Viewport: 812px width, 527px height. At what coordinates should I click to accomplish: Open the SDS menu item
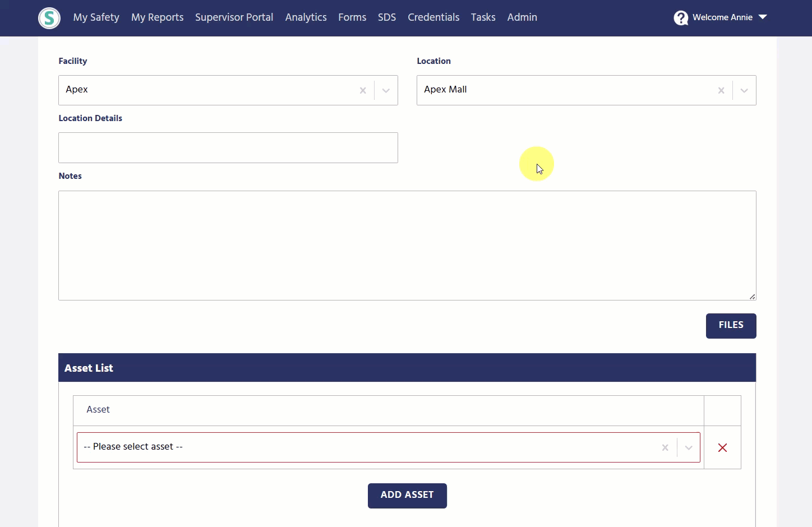386,17
